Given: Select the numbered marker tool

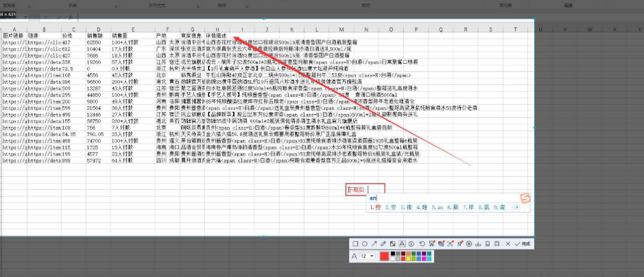Looking at the screenshot, I should coord(411,244).
